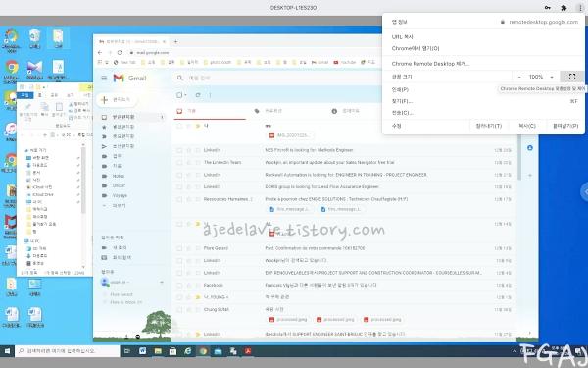The image size is (588, 368).
Task: Tick the checkbox for Ressources Humaines email
Action: (179, 199)
